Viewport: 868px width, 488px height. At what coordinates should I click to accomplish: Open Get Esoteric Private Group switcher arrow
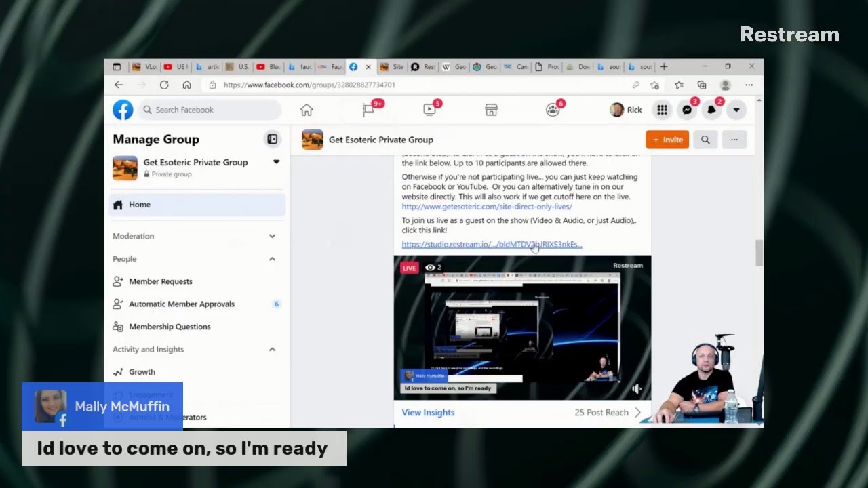tap(276, 162)
